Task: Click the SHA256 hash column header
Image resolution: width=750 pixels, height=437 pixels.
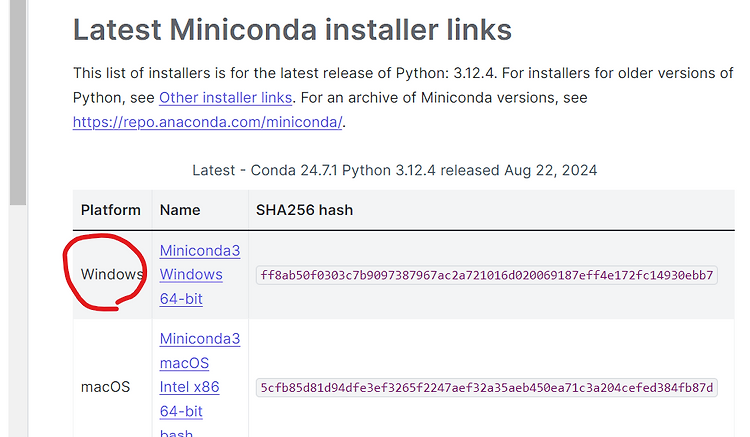Action: (304, 210)
